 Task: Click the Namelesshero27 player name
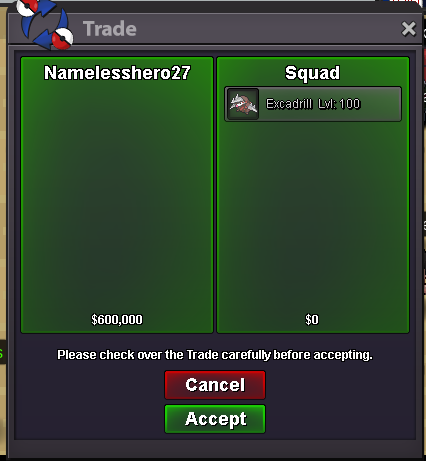pos(117,73)
